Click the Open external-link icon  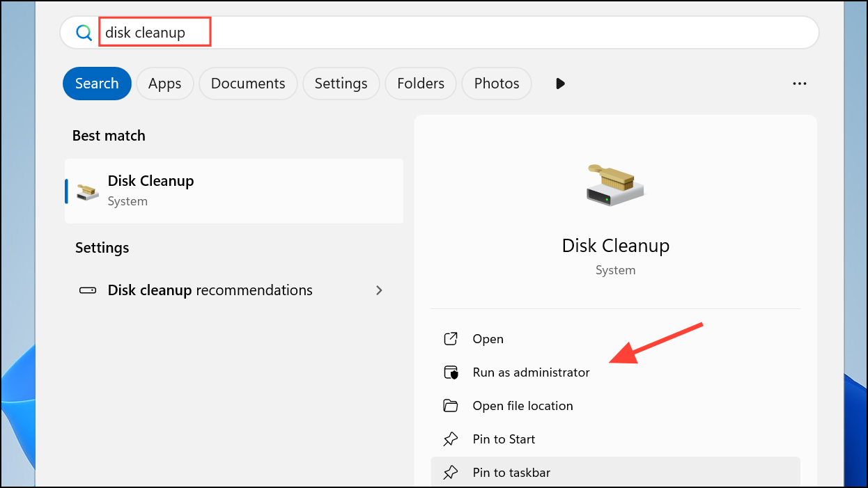[451, 339]
